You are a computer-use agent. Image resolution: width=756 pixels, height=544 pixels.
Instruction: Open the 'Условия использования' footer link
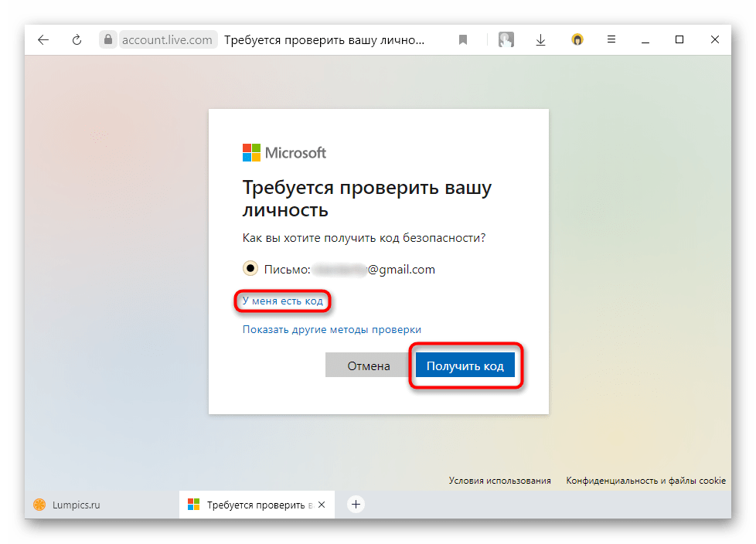coord(499,481)
